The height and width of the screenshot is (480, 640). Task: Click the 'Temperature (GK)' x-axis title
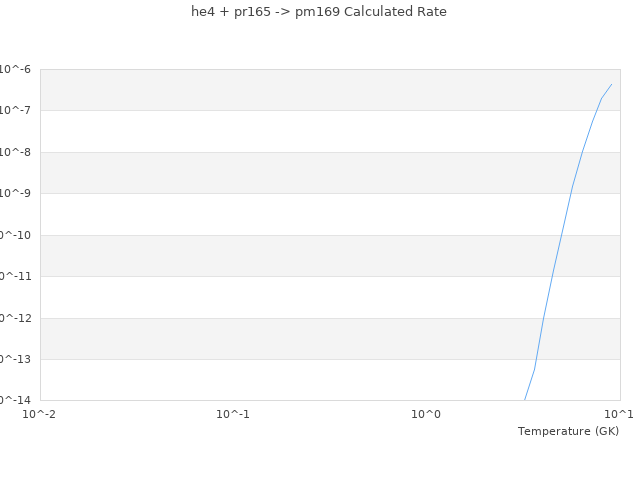568,431
